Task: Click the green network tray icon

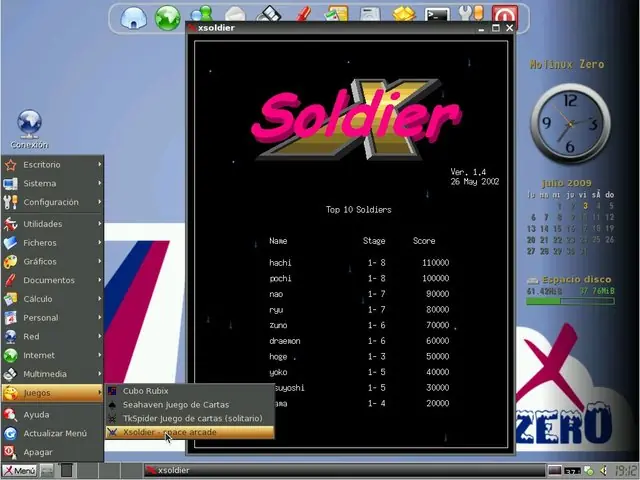Action: point(589,471)
